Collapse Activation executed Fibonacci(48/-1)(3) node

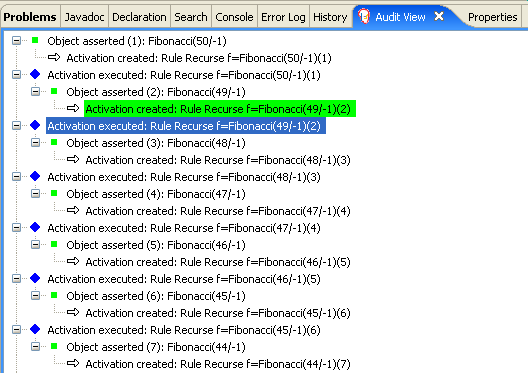tap(16, 177)
